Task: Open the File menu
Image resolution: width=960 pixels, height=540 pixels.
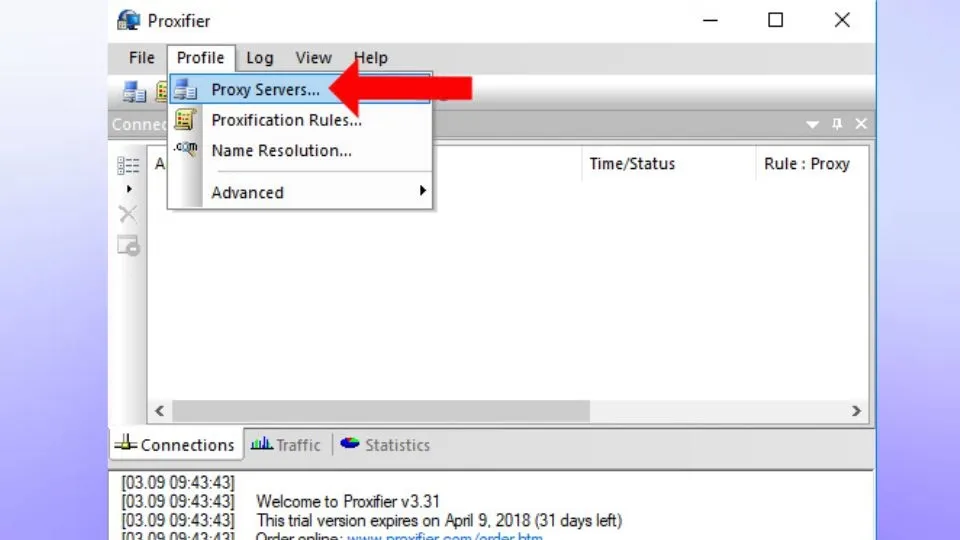Action: point(141,58)
